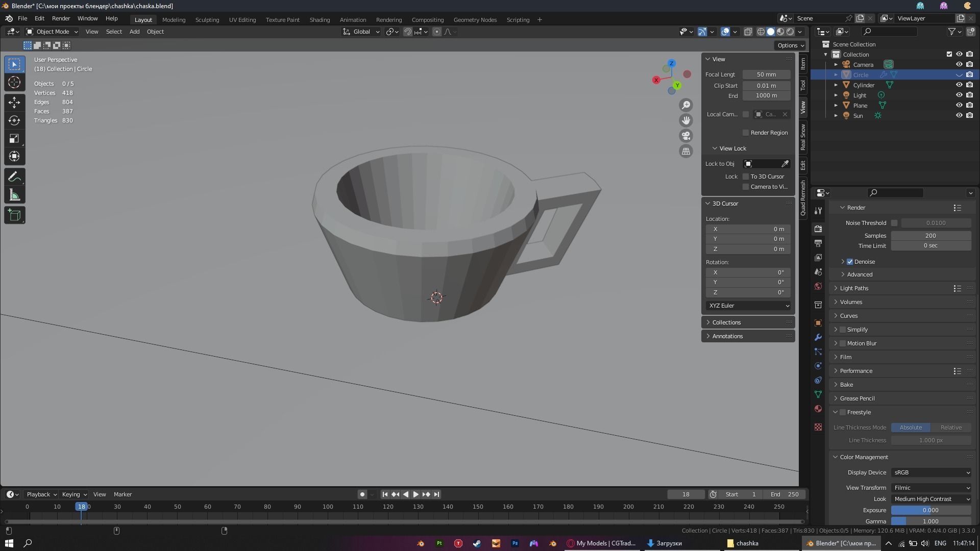Switch orthographic/perspective with the grid icon

[x=686, y=151]
